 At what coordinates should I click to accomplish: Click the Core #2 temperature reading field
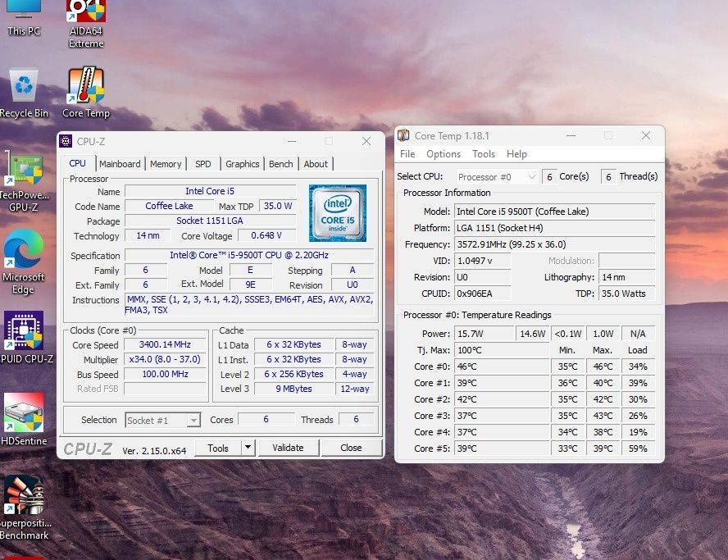click(502, 399)
